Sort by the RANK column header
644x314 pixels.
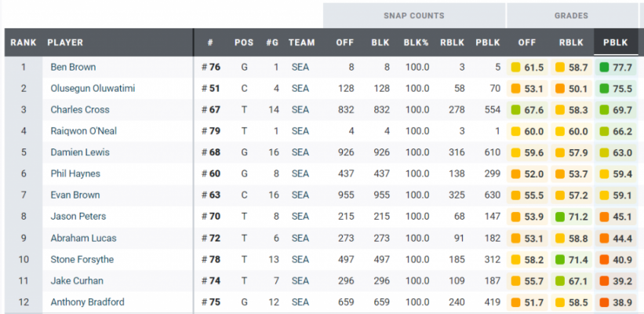[24, 42]
